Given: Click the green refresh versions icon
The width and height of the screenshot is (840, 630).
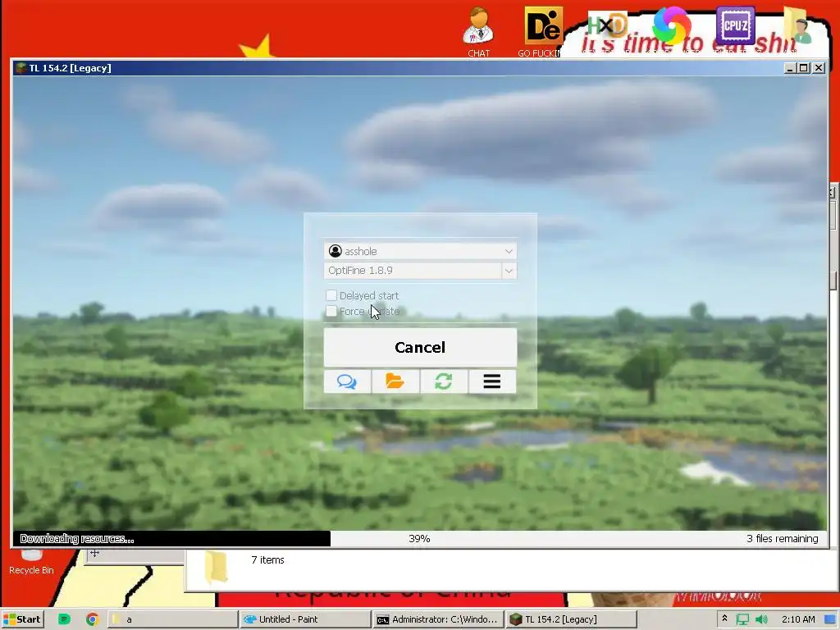Looking at the screenshot, I should coord(443,381).
